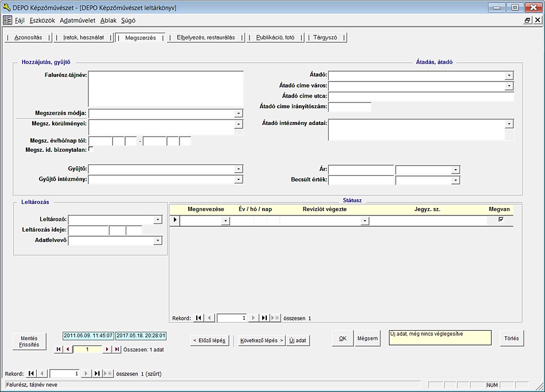Jump to first record in red navigator
Viewport: 545px width, 392px height.
click(x=58, y=349)
